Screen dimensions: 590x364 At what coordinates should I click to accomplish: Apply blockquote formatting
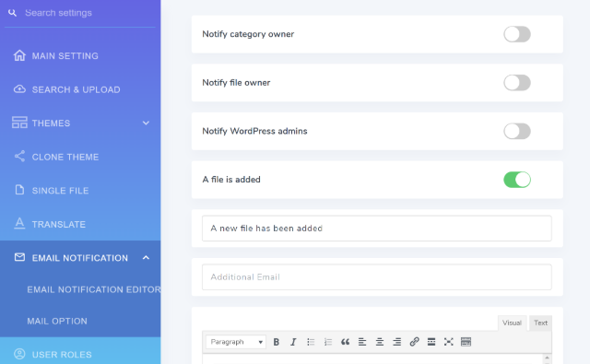pos(345,342)
